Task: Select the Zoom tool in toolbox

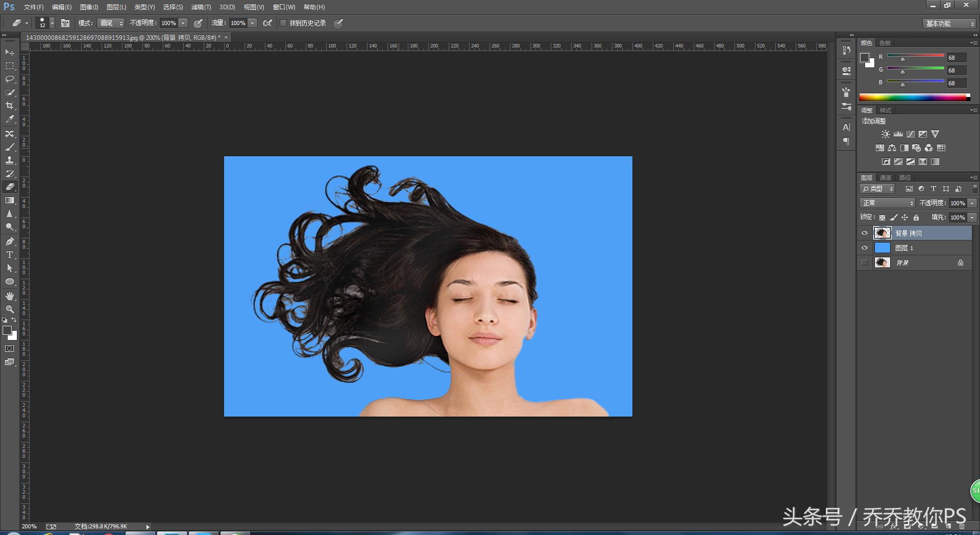Action: (x=9, y=309)
